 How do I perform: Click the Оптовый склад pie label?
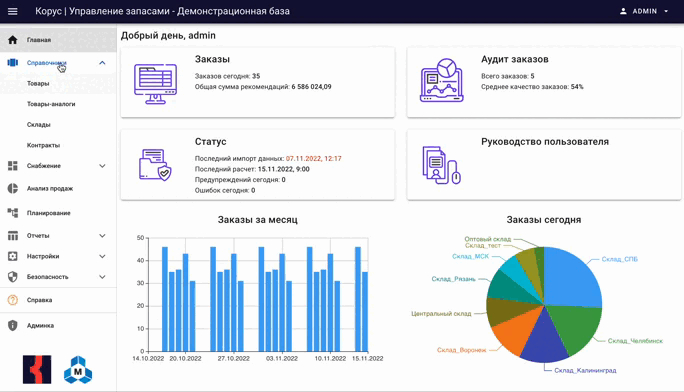pyautogui.click(x=488, y=239)
